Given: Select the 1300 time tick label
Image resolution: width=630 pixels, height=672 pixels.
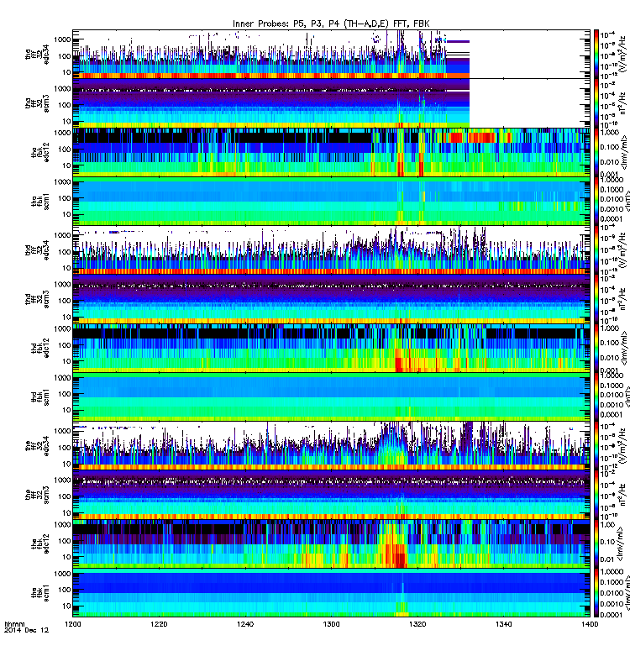Looking at the screenshot, I should point(331,624).
